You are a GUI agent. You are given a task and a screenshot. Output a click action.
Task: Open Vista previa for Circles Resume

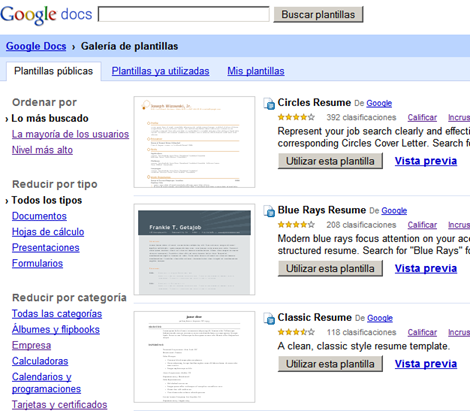(x=426, y=161)
